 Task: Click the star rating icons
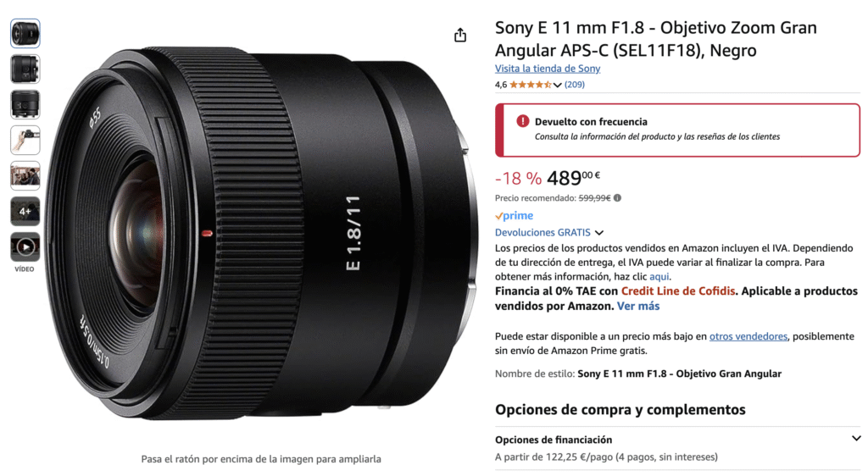tap(530, 85)
